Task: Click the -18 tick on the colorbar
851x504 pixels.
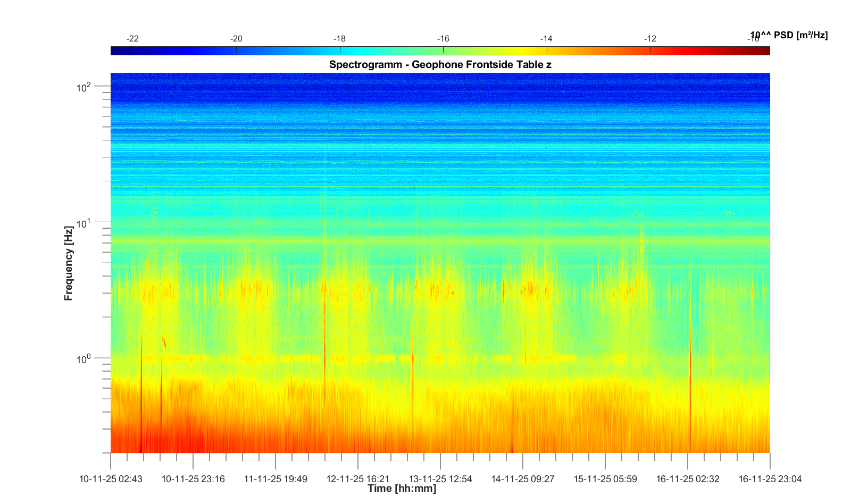Action: 339,39
